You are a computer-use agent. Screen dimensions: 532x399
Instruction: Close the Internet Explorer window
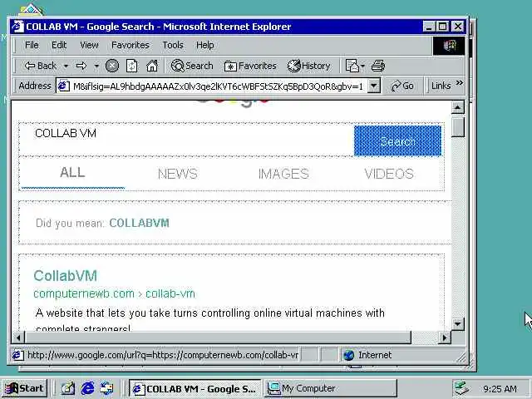pos(458,27)
